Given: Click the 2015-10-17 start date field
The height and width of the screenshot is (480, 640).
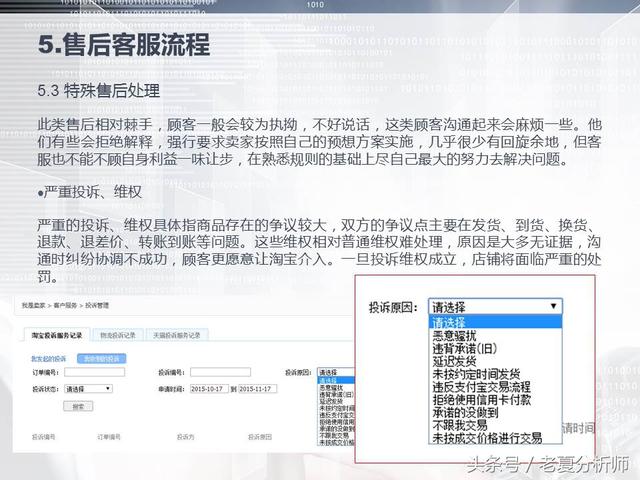Looking at the screenshot, I should pyautogui.click(x=207, y=388).
